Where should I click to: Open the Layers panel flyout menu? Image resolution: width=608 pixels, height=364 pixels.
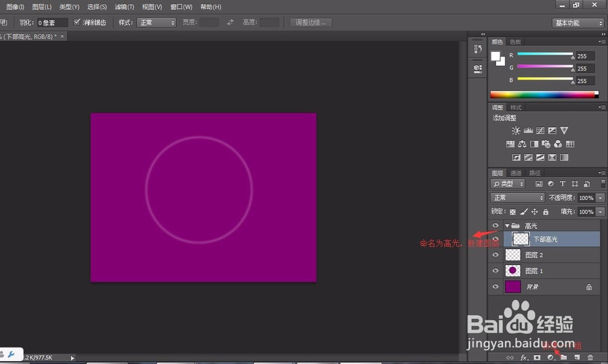click(601, 173)
